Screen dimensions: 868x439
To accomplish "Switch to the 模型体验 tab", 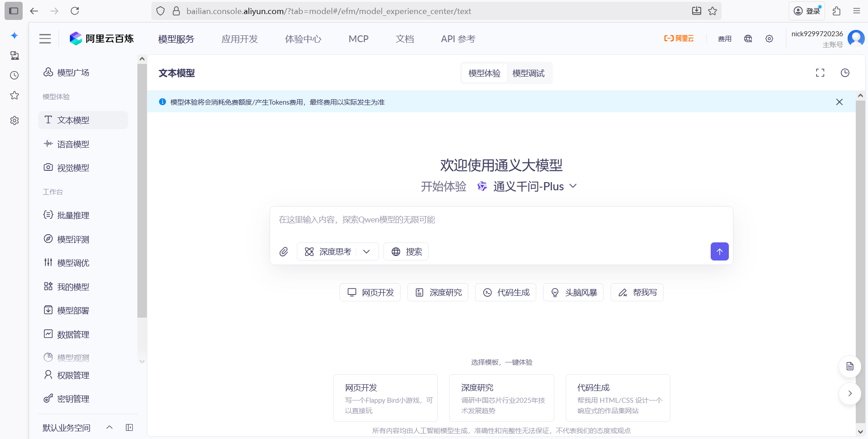I will [x=484, y=73].
